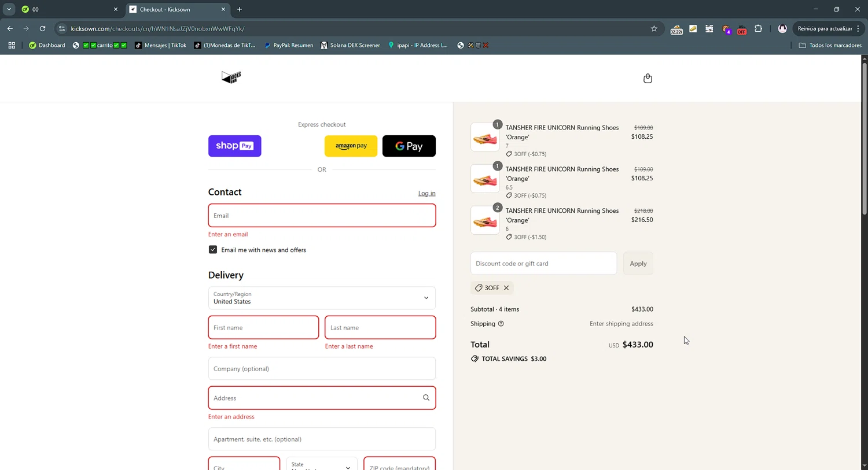Open the Solana DEX Screener bookmark
Image resolution: width=868 pixels, height=470 pixels.
[350, 45]
